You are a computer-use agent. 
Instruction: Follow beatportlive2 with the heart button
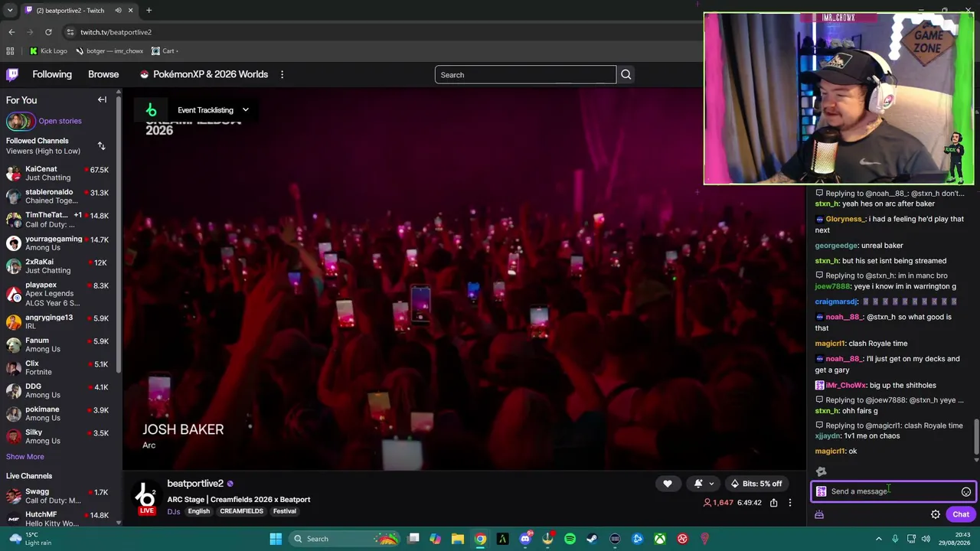tap(668, 484)
